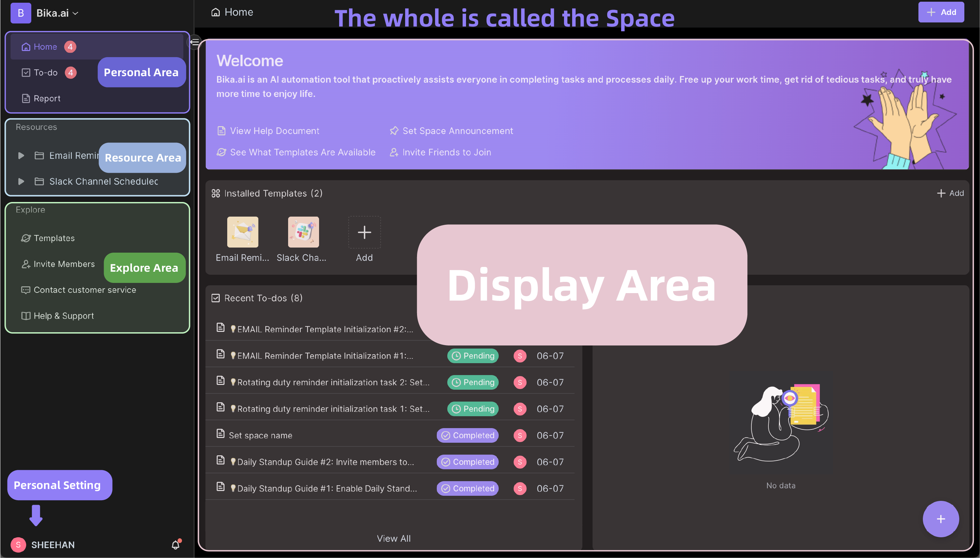Click Invite Friends to Join link
Screen dimensions: 980x558
(441, 152)
